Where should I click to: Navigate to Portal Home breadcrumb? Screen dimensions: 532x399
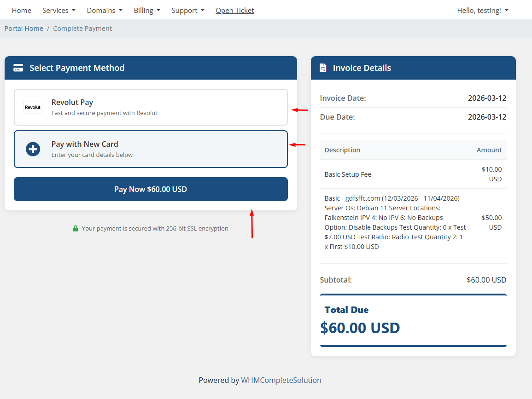(24, 29)
